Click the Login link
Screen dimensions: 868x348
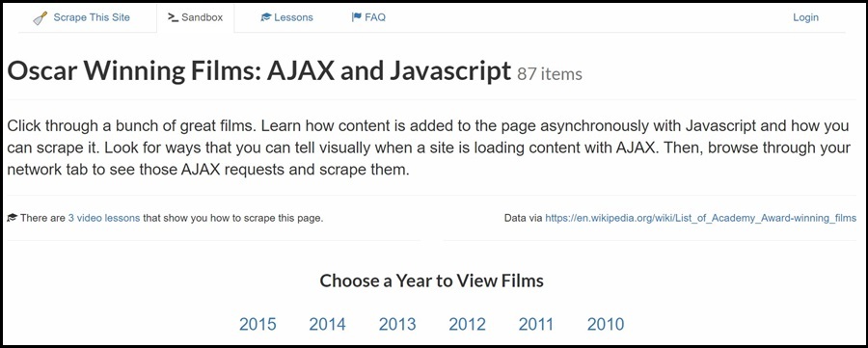point(805,17)
